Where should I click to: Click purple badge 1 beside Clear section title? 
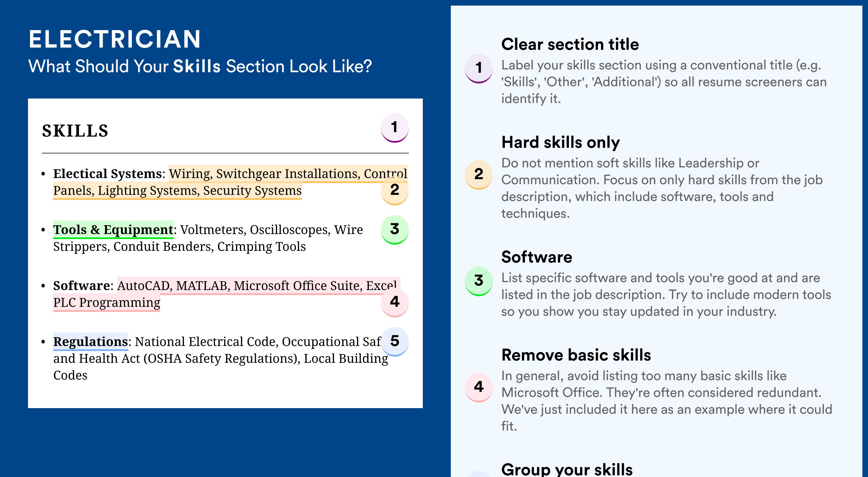click(479, 68)
